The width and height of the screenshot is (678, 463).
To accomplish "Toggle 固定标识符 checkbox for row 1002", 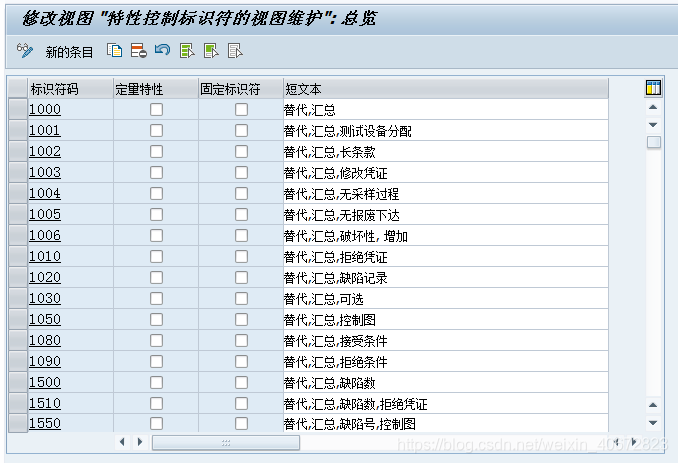I will pos(241,151).
